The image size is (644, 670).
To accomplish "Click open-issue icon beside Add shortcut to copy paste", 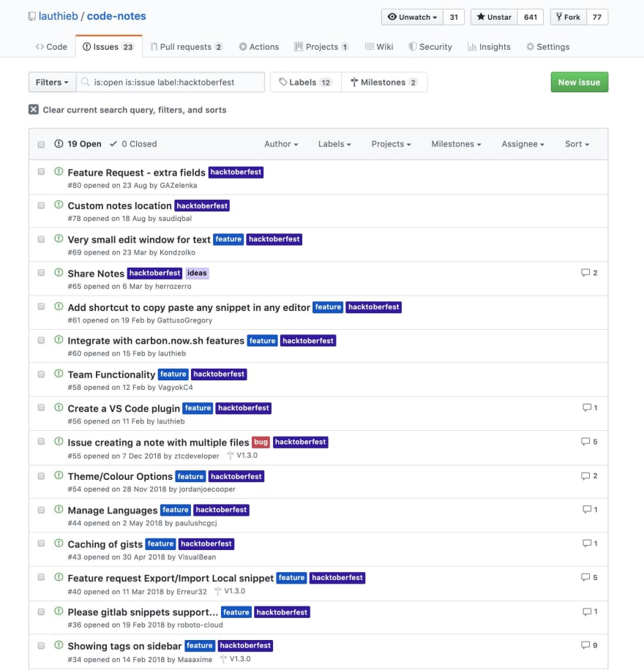I will pyautogui.click(x=59, y=306).
